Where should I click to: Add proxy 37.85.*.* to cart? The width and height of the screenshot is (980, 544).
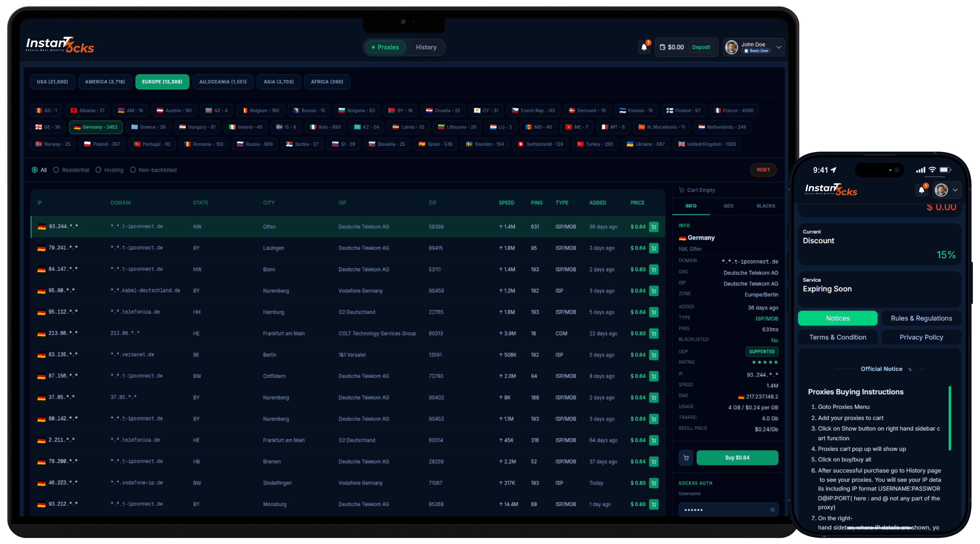pyautogui.click(x=654, y=397)
